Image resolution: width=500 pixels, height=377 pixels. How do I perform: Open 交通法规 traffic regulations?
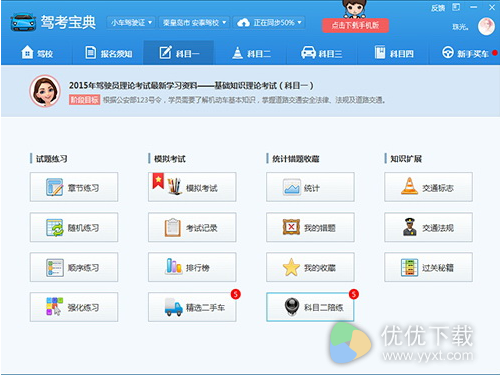428,227
